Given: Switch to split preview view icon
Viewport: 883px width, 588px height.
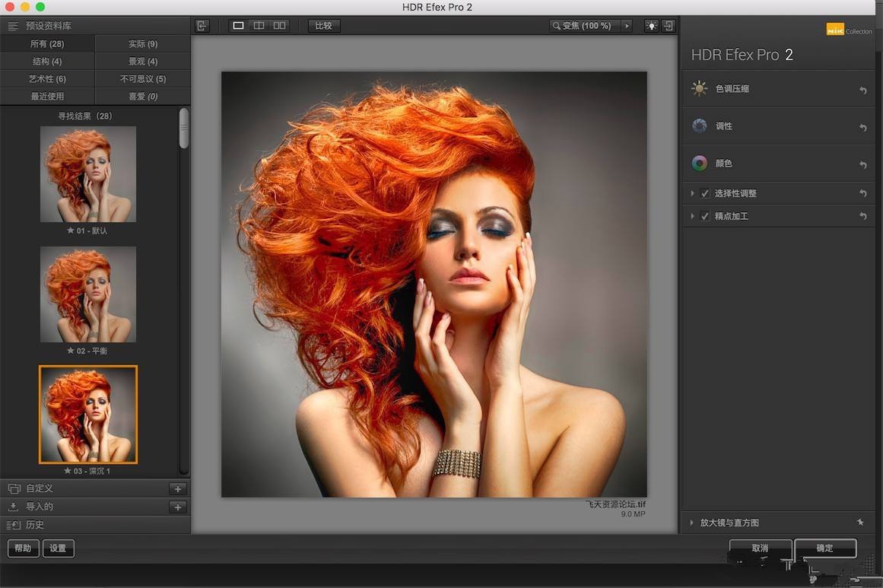Looking at the screenshot, I should coord(259,26).
